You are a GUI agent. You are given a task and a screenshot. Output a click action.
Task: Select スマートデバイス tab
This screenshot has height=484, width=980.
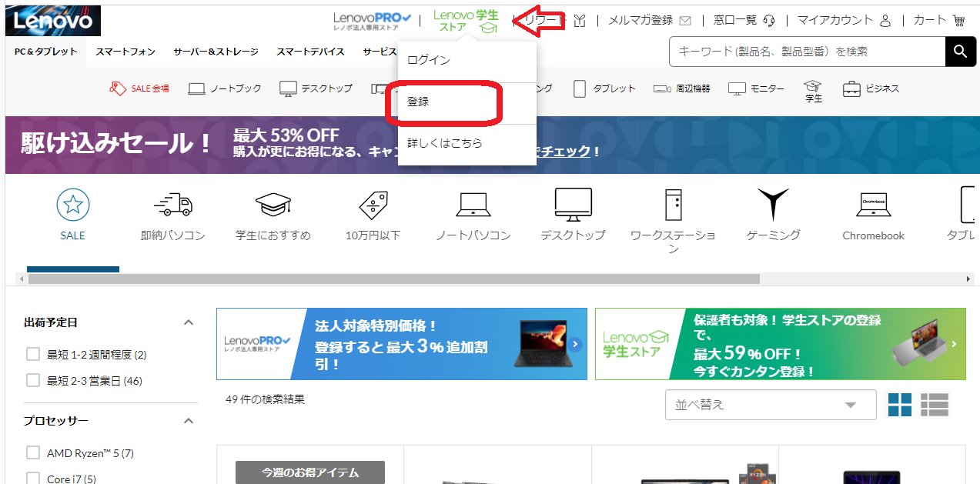tap(311, 52)
